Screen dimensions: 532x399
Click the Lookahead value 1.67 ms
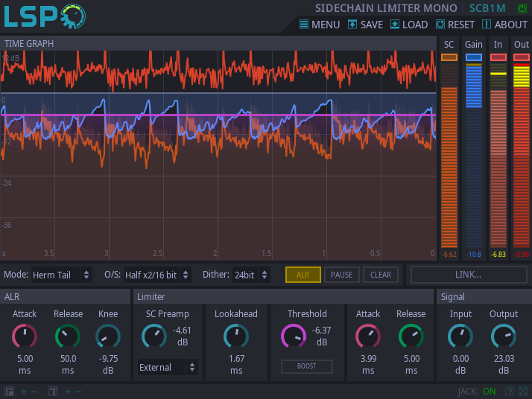coord(236,365)
